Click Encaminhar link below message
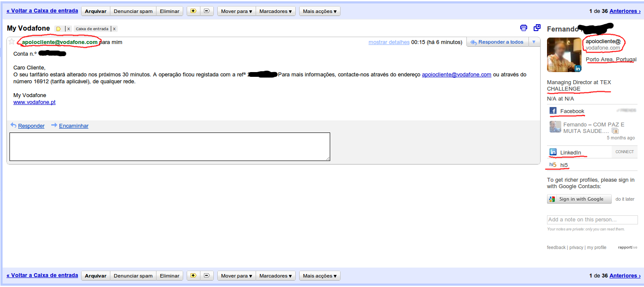 pos(74,126)
